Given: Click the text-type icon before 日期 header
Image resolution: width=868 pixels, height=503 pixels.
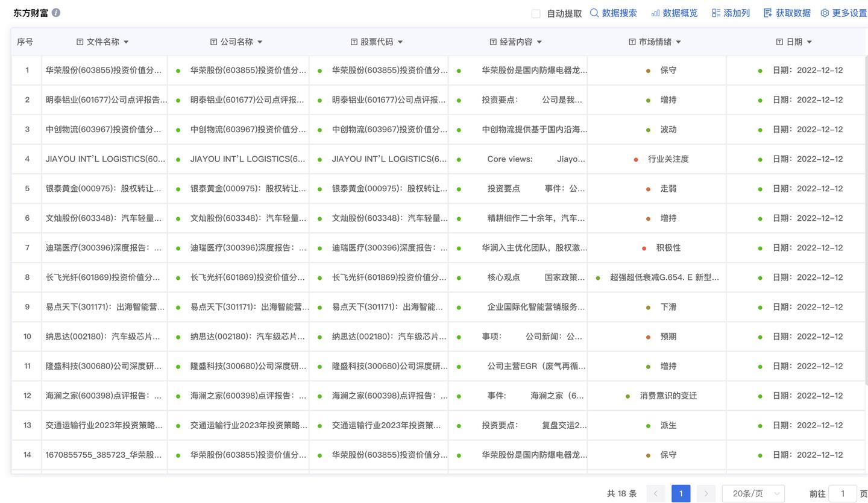Looking at the screenshot, I should pos(779,42).
